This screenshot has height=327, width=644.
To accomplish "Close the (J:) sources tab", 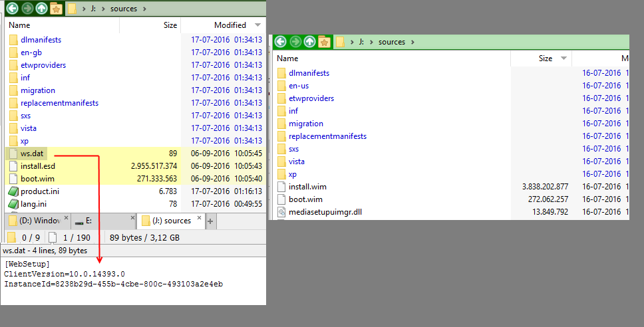I will click(x=199, y=218).
